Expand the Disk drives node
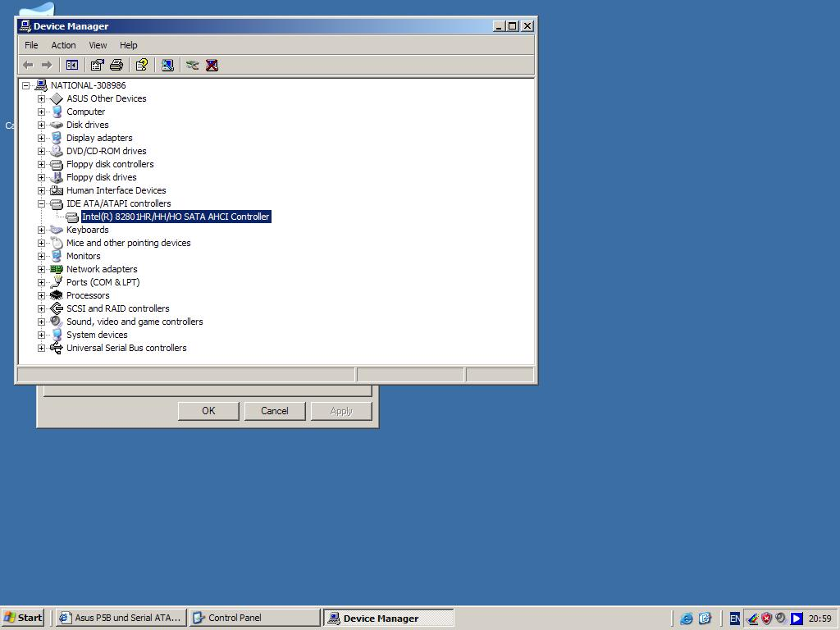This screenshot has width=840, height=630. pos(41,125)
